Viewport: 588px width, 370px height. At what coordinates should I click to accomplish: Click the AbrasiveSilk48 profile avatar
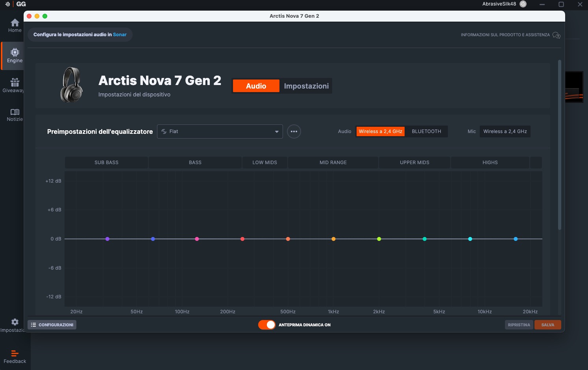pyautogui.click(x=523, y=4)
